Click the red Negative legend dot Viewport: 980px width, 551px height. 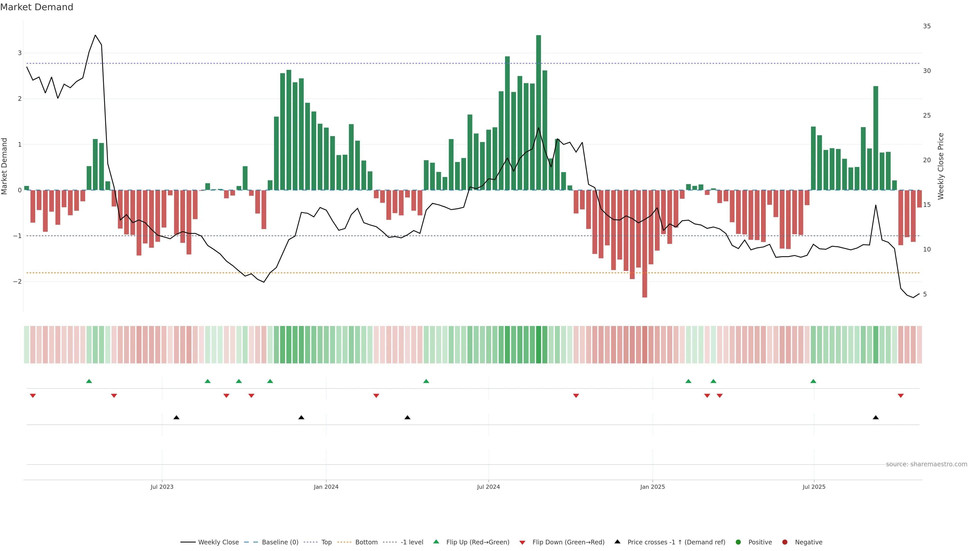pyautogui.click(x=785, y=542)
